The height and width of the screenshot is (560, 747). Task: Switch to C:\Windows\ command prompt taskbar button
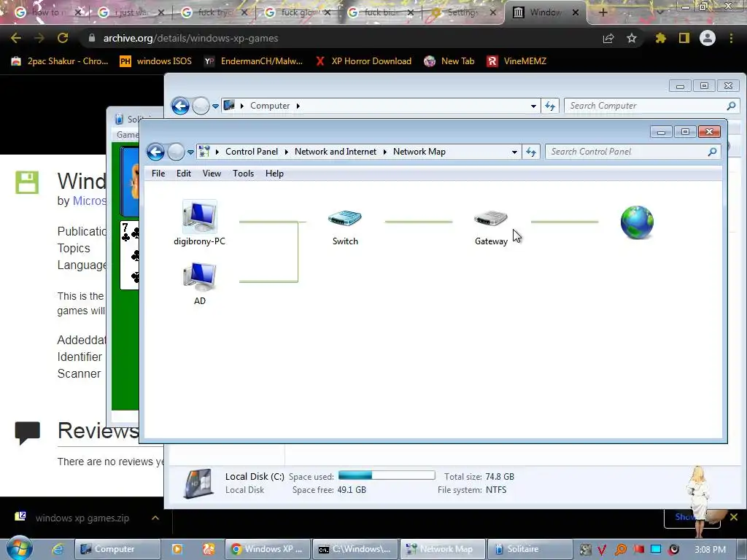(x=355, y=549)
